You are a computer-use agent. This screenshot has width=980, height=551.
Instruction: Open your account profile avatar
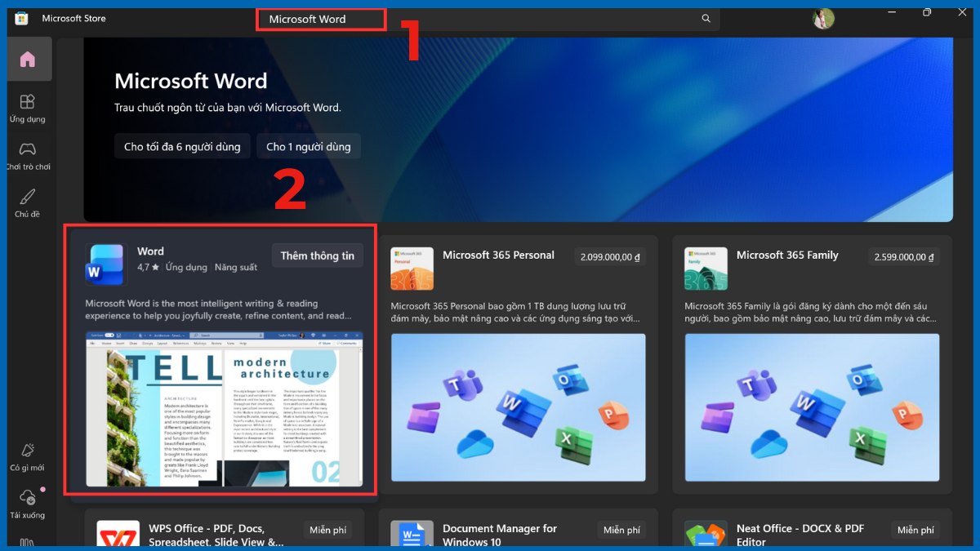pyautogui.click(x=824, y=18)
